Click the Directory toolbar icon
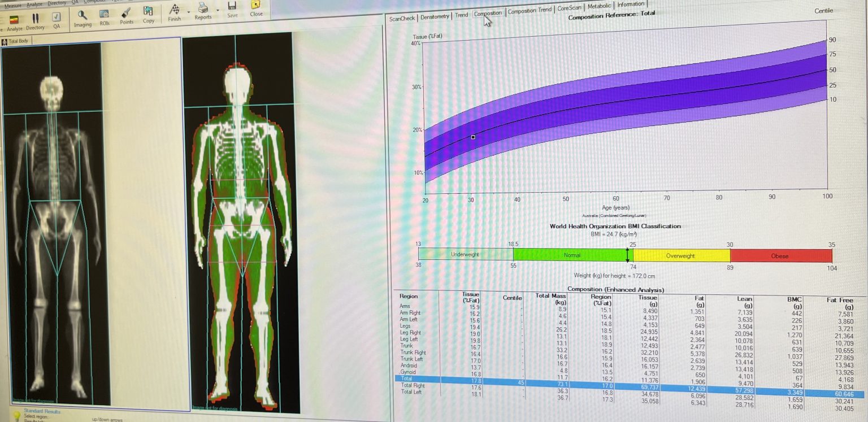Image resolution: width=868 pixels, height=422 pixels. coord(36,17)
